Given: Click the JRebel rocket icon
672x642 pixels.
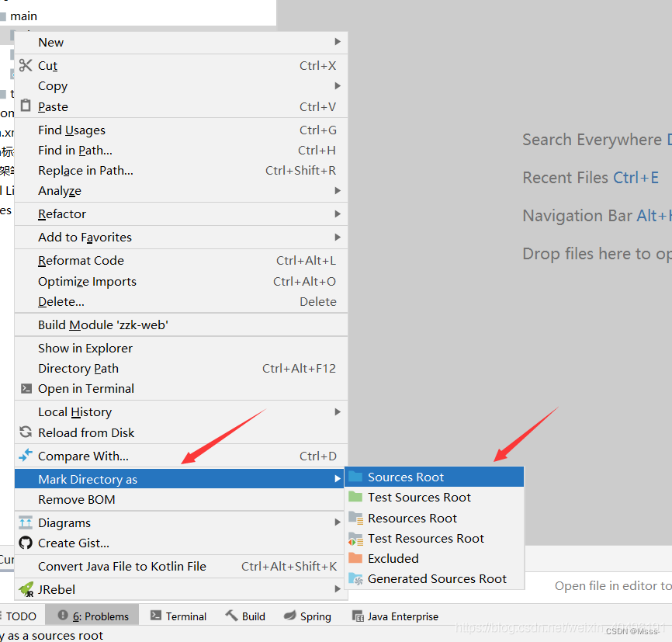Looking at the screenshot, I should tap(26, 589).
